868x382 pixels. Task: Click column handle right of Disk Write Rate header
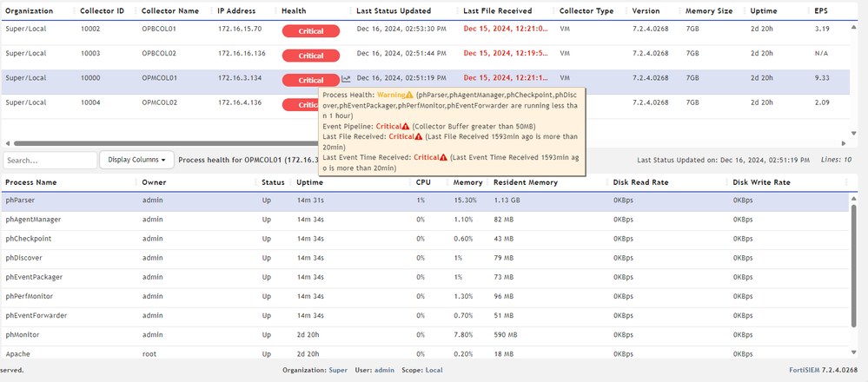point(846,182)
